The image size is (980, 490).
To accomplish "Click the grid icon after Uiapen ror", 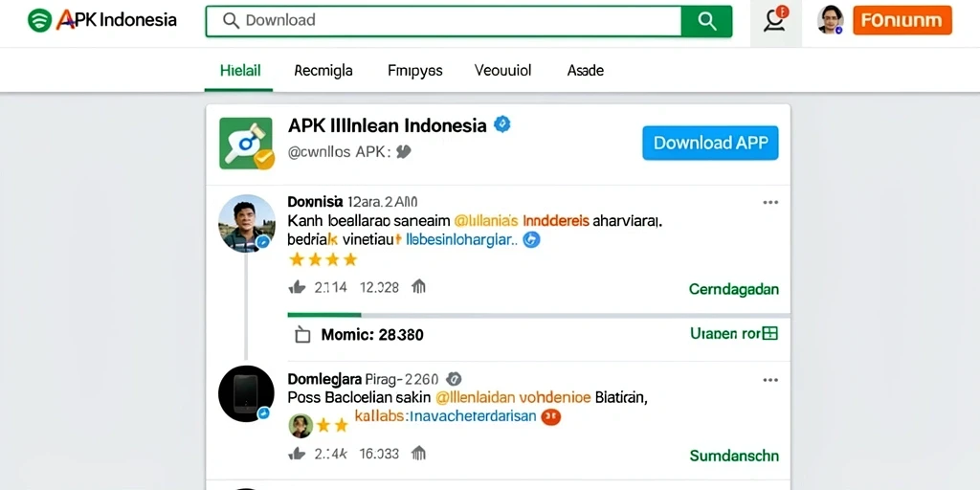I will (770, 333).
